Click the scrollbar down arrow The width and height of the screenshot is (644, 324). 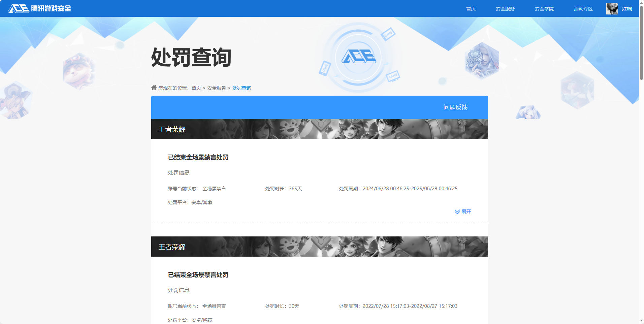click(x=641, y=321)
